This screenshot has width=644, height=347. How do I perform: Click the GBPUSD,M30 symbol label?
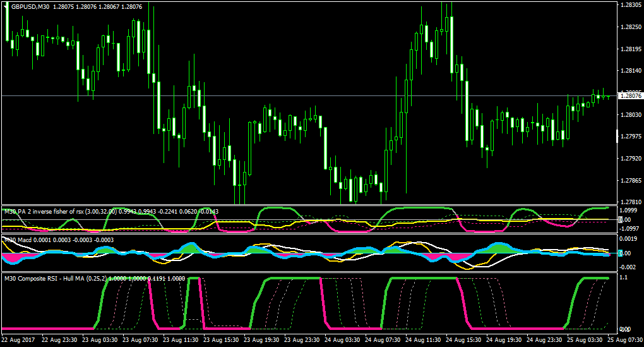pyautogui.click(x=30, y=6)
